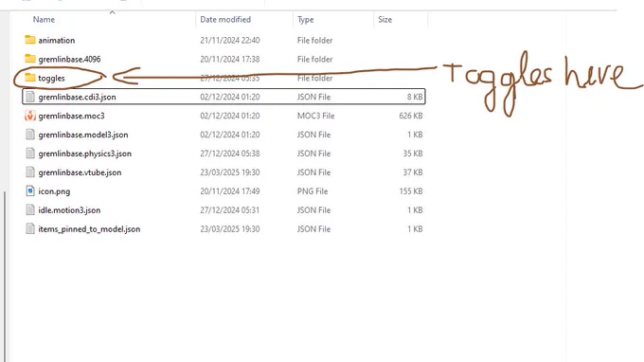Select the 'idle.motion3.json' file name
This screenshot has height=362, width=644.
69,210
